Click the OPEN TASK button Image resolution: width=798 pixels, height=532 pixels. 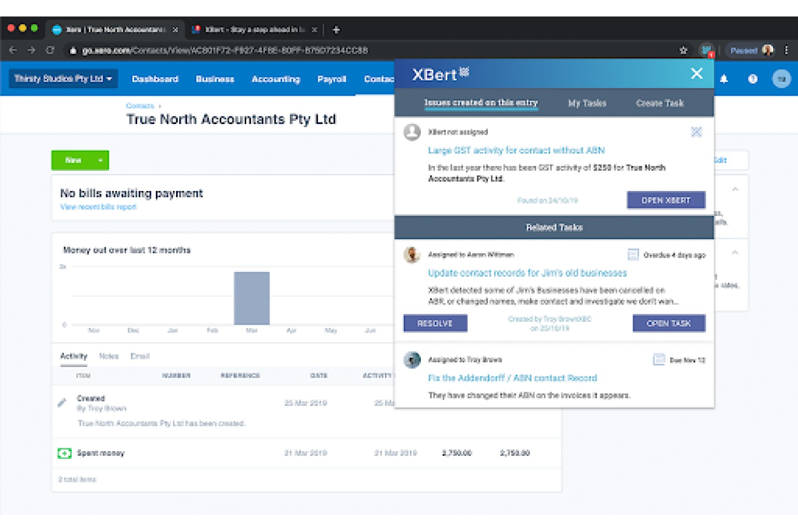click(x=669, y=323)
